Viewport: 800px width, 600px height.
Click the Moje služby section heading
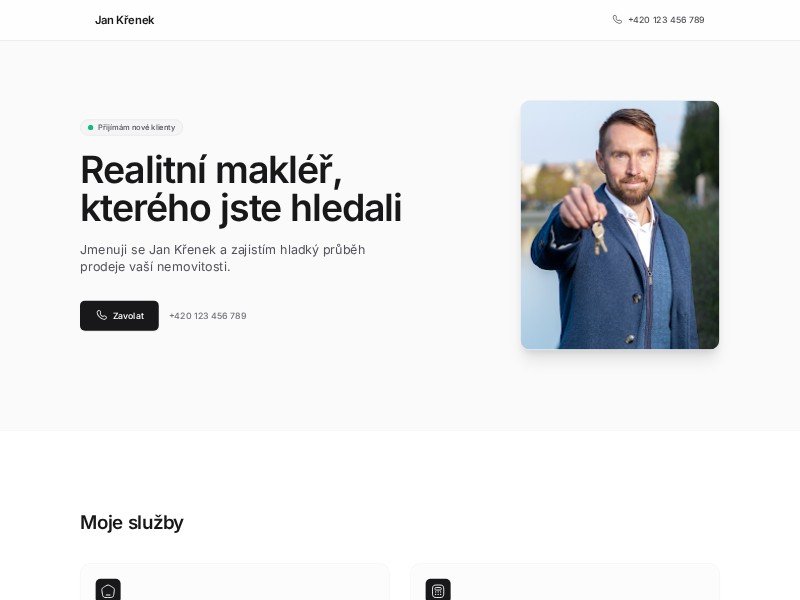pyautogui.click(x=132, y=522)
